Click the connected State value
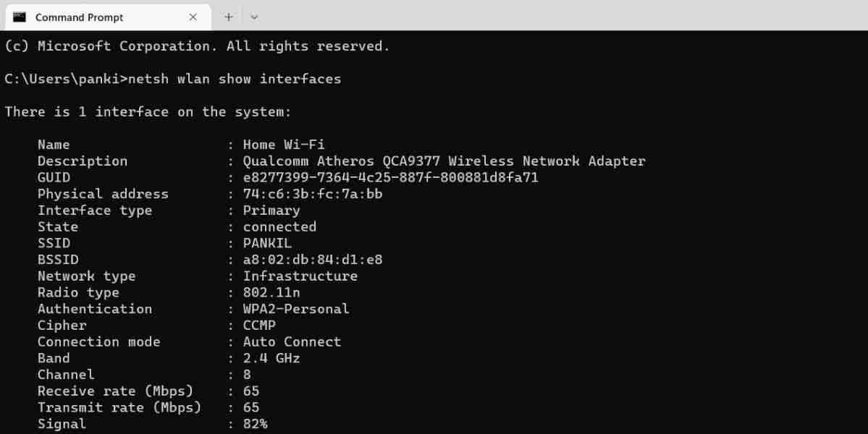This screenshot has height=434, width=868. 279,226
